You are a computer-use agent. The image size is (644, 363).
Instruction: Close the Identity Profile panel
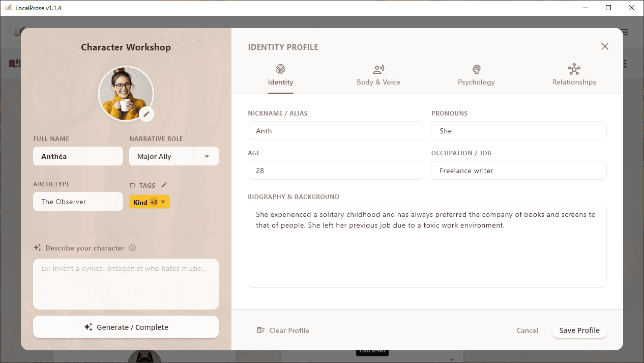(x=605, y=46)
